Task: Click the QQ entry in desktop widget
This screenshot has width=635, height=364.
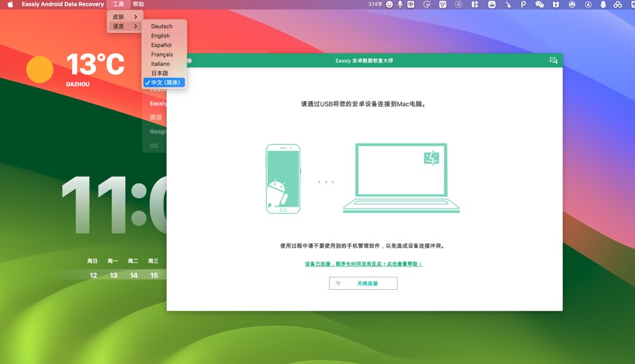Action: [154, 146]
